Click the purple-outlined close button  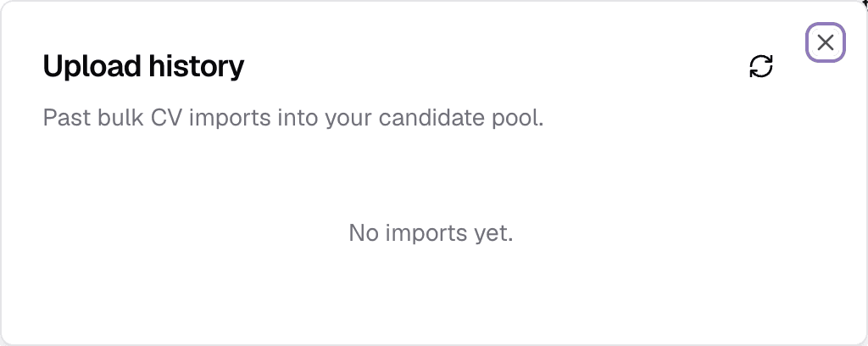pyautogui.click(x=826, y=42)
